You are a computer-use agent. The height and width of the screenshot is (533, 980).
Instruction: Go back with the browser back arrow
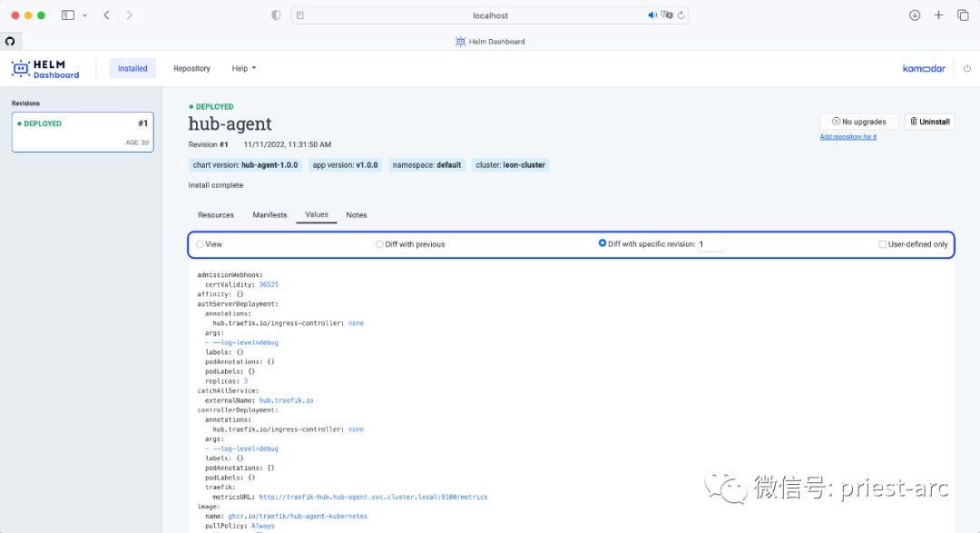(107, 15)
